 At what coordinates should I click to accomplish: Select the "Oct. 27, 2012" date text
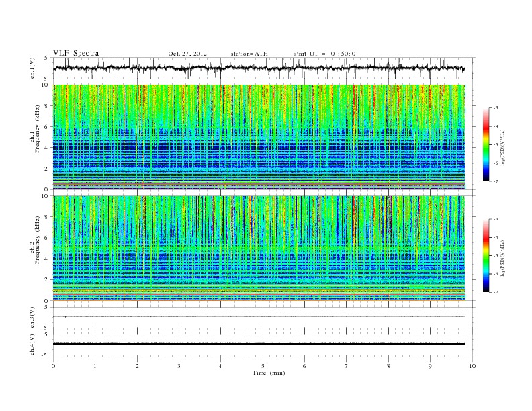coord(187,54)
